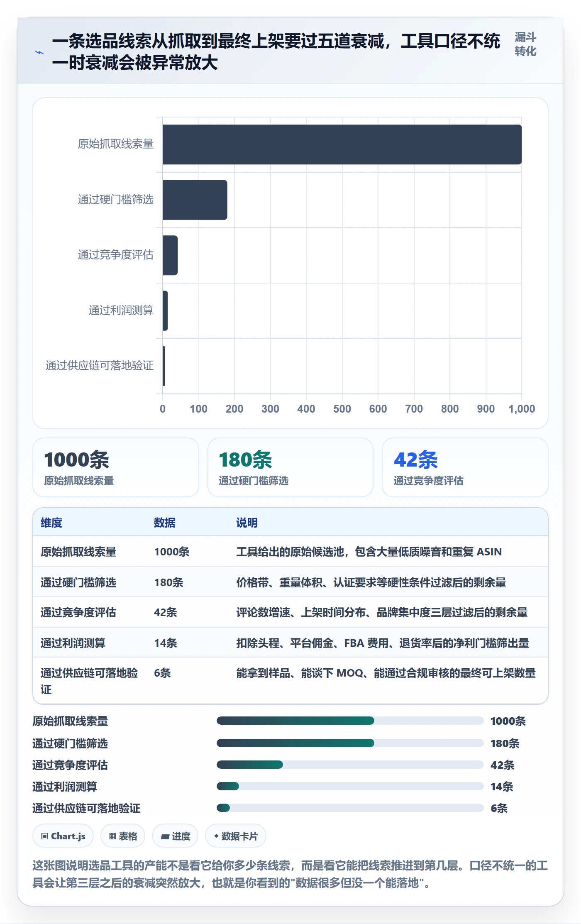Screen dimensions: 581x924
Task: Click the 说明 column header
Action: [x=247, y=523]
